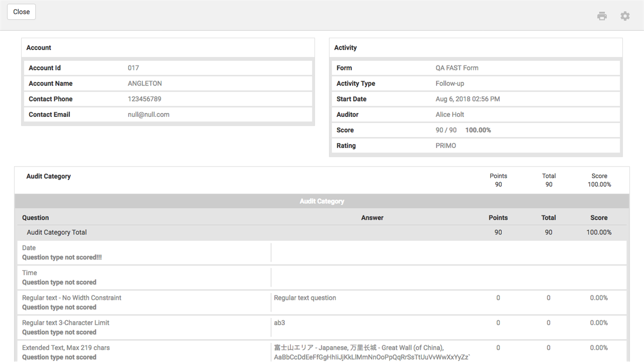
Task: Select the Account Id value 017
Action: [133, 68]
